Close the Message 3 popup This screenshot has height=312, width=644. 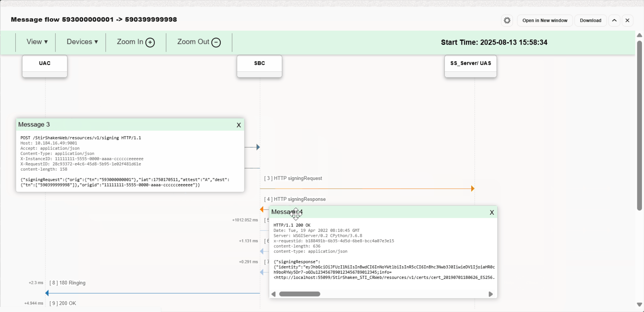[x=239, y=125]
